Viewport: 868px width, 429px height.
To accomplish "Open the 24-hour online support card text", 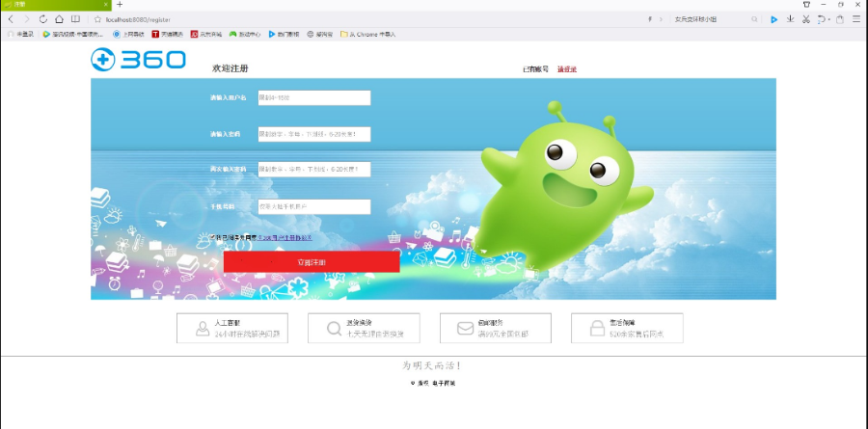I will point(248,335).
